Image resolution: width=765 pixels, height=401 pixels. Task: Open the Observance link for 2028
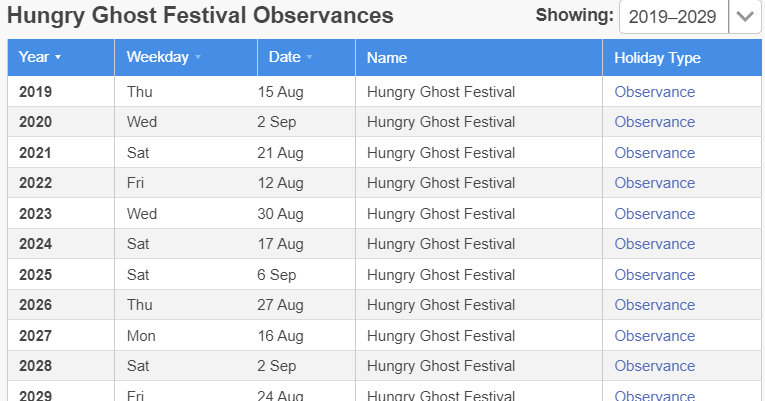tap(654, 366)
